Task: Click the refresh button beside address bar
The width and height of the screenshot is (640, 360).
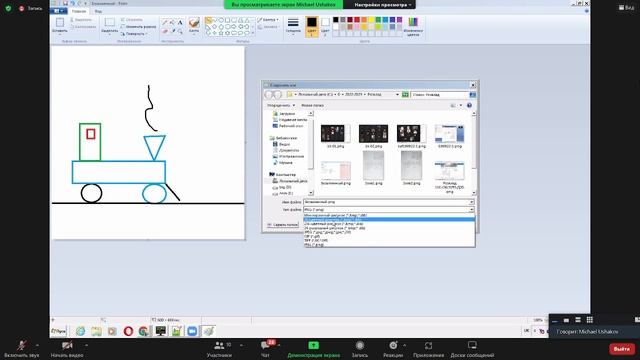Action: (405, 95)
